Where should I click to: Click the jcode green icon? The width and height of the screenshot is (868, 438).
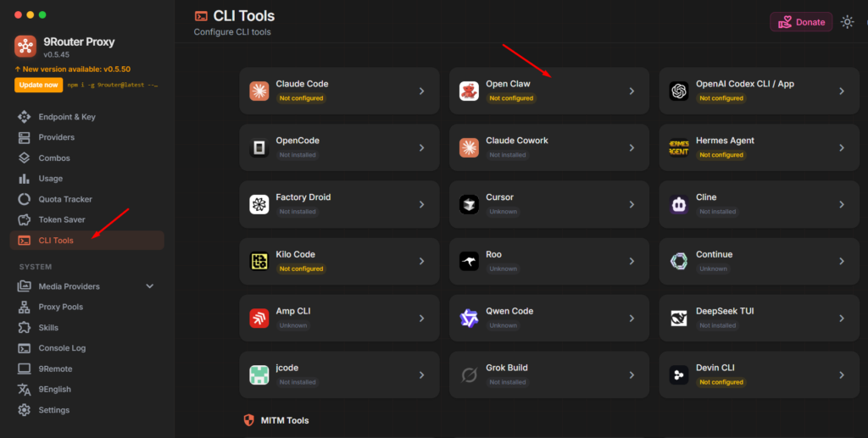coord(259,375)
